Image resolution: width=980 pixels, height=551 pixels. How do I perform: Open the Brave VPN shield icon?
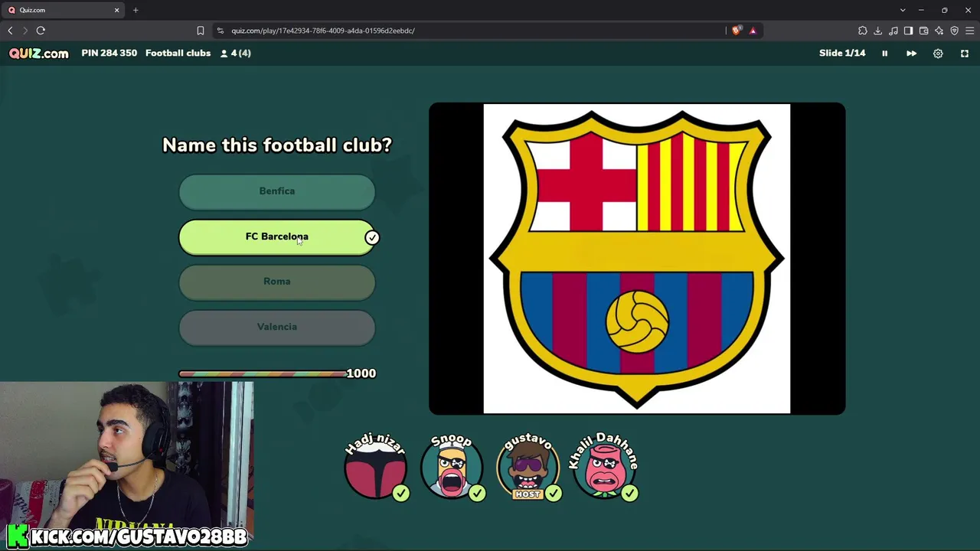pos(955,31)
